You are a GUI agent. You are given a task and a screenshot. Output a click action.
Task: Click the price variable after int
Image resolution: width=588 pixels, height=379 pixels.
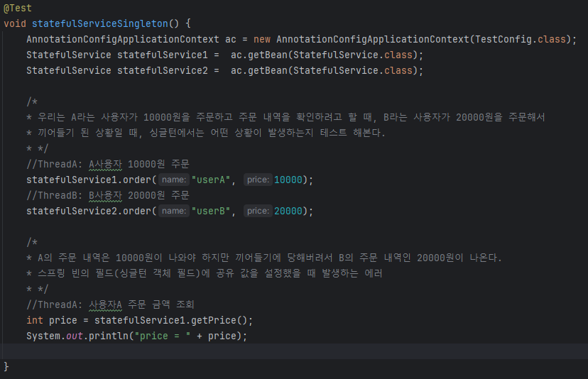click(63, 321)
